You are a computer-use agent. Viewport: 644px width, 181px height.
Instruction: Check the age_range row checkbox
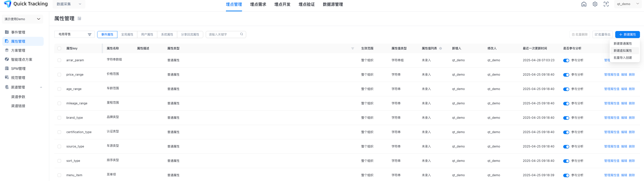click(59, 89)
